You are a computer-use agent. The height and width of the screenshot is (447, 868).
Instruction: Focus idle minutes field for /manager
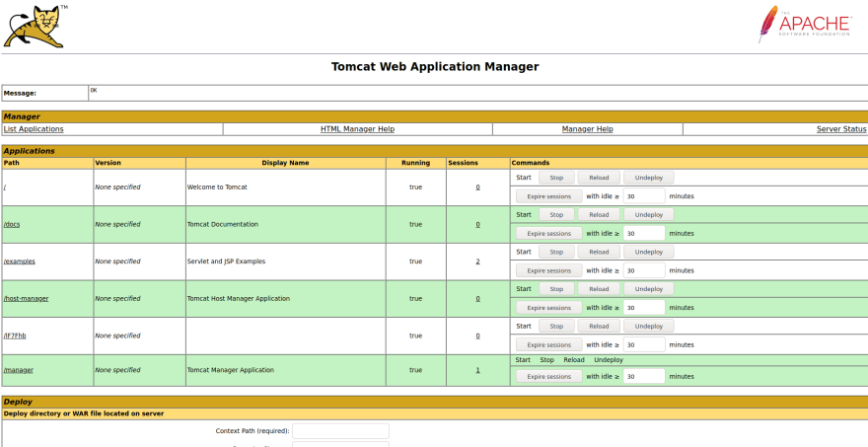click(644, 376)
